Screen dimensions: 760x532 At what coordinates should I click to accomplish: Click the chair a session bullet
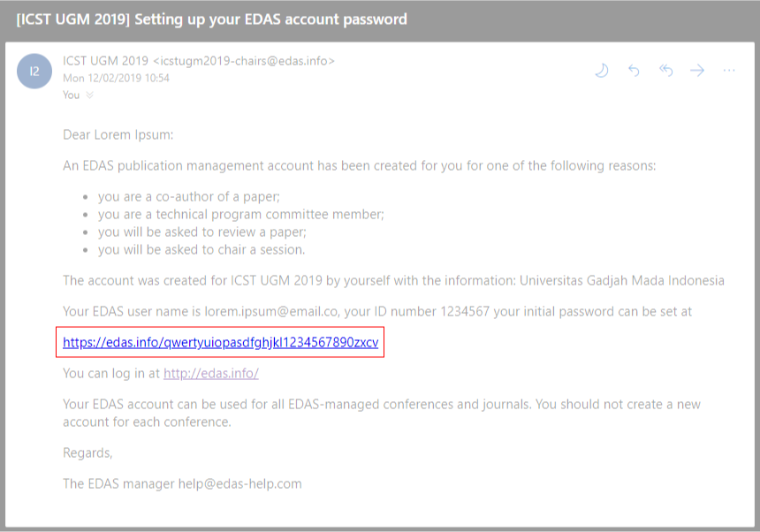201,249
